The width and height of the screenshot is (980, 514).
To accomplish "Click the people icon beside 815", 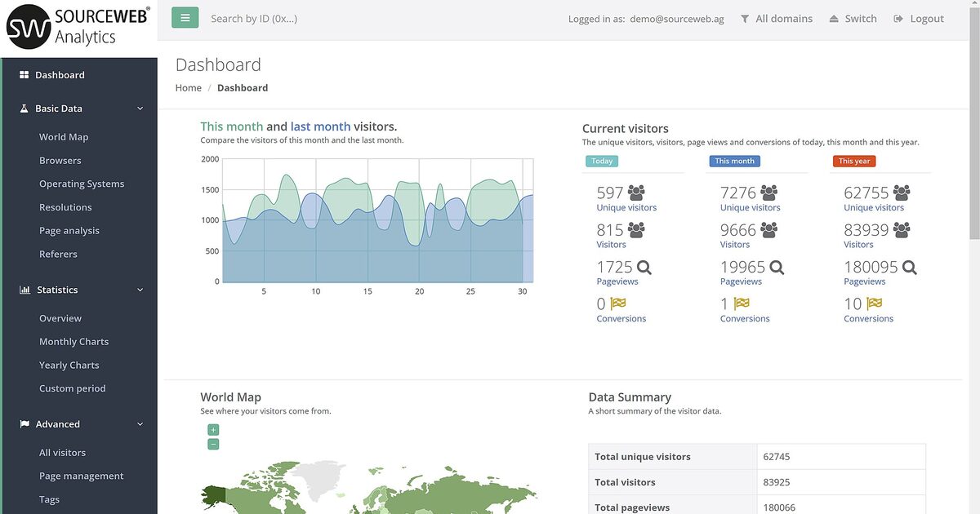I will pos(637,230).
